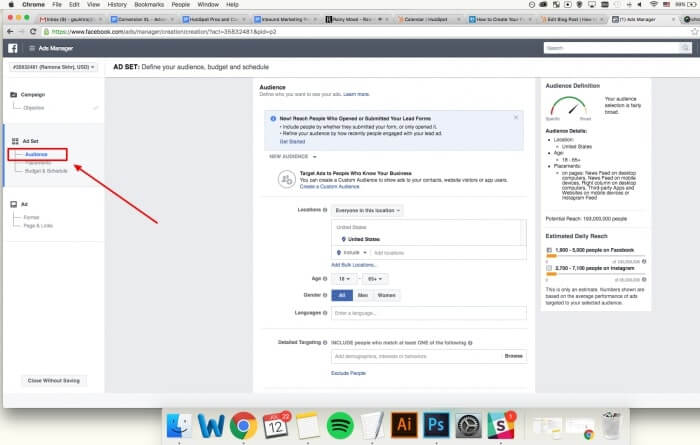The width and height of the screenshot is (700, 445).
Task: Open the maximum age 65+ dropdown
Action: tap(375, 279)
